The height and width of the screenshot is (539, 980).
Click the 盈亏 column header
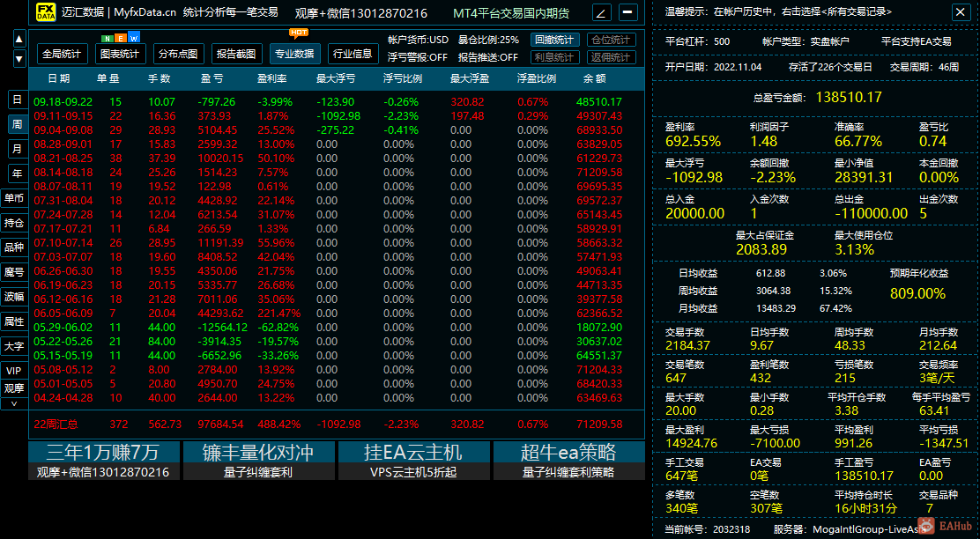212,78
